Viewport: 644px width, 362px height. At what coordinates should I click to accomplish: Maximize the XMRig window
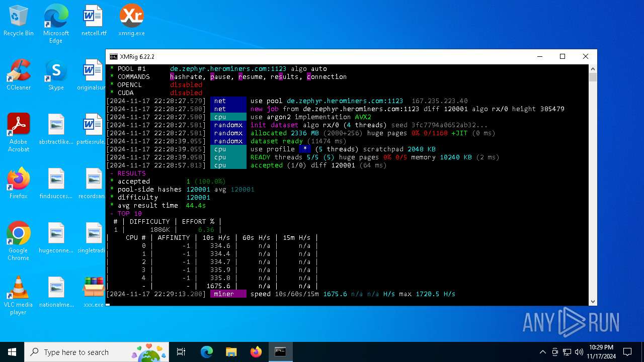click(x=562, y=57)
